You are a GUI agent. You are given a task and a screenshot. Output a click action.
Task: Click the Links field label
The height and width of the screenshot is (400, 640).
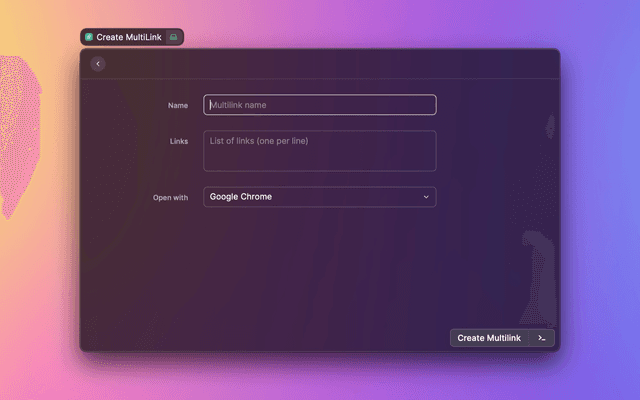tap(178, 141)
